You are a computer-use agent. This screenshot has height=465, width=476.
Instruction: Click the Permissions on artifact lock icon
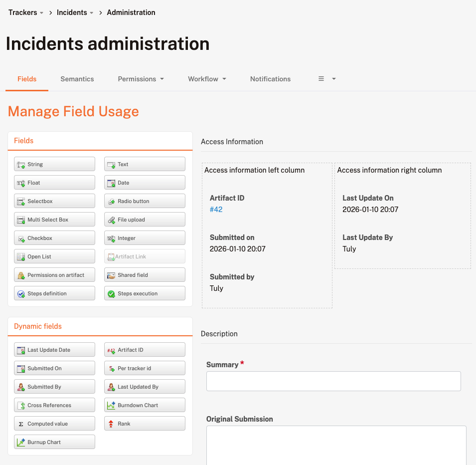pos(21,275)
